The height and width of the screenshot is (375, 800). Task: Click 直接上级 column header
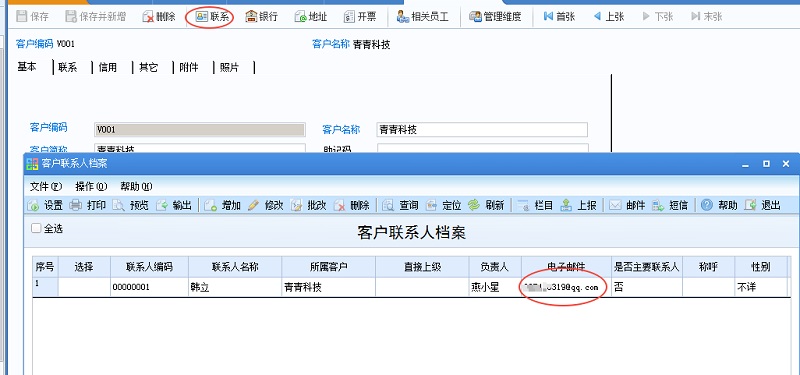pos(422,267)
